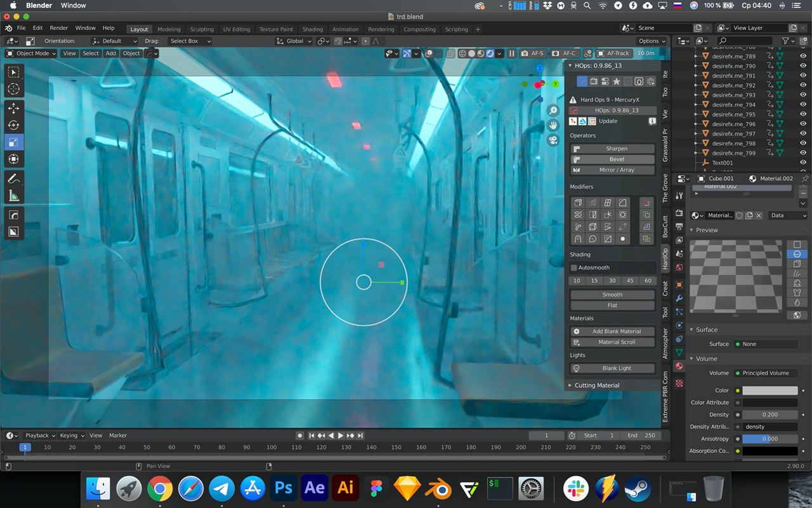Open Photoshop from the dock
Viewport: 812px width, 508px height.
284,488
